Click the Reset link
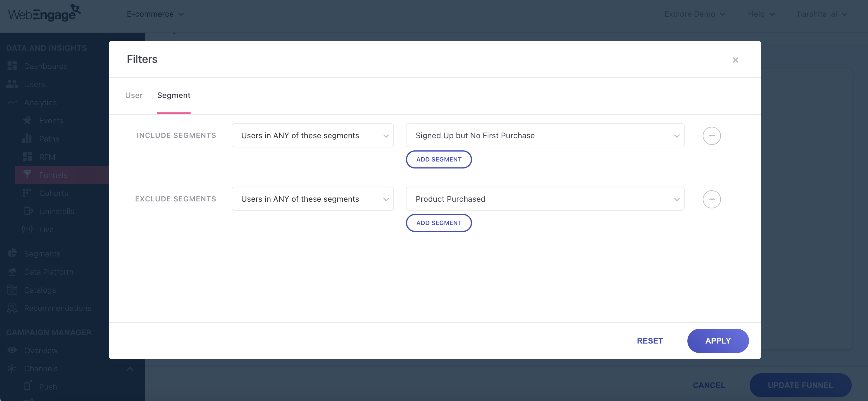 (649, 341)
